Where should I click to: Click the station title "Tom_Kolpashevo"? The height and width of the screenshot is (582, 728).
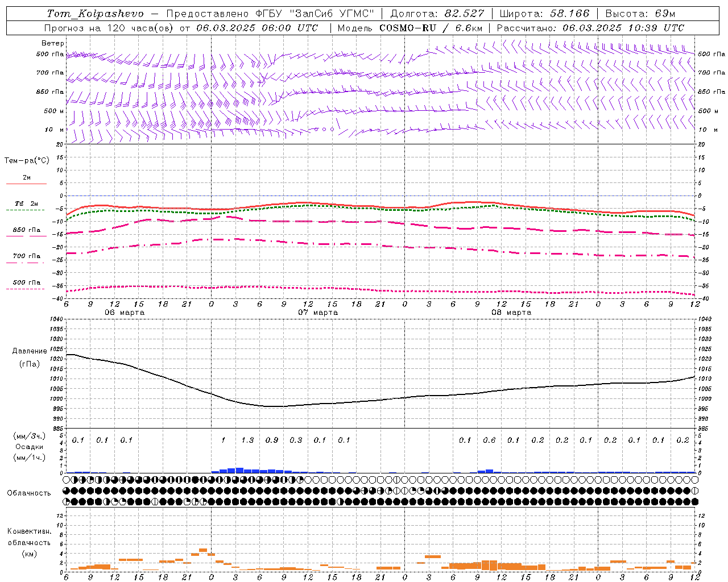pyautogui.click(x=95, y=14)
